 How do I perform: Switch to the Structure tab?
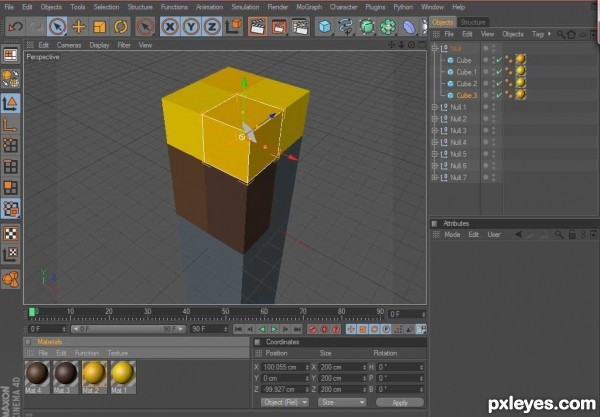[x=473, y=22]
